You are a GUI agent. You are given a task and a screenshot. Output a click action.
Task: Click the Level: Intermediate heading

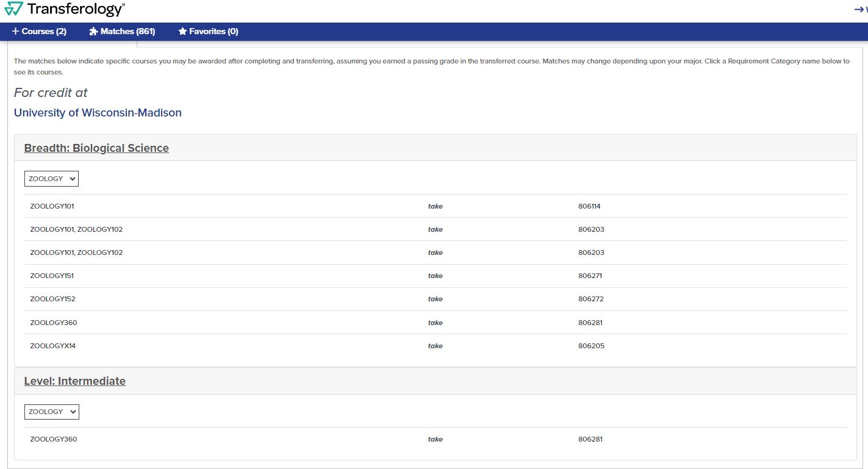click(x=75, y=381)
